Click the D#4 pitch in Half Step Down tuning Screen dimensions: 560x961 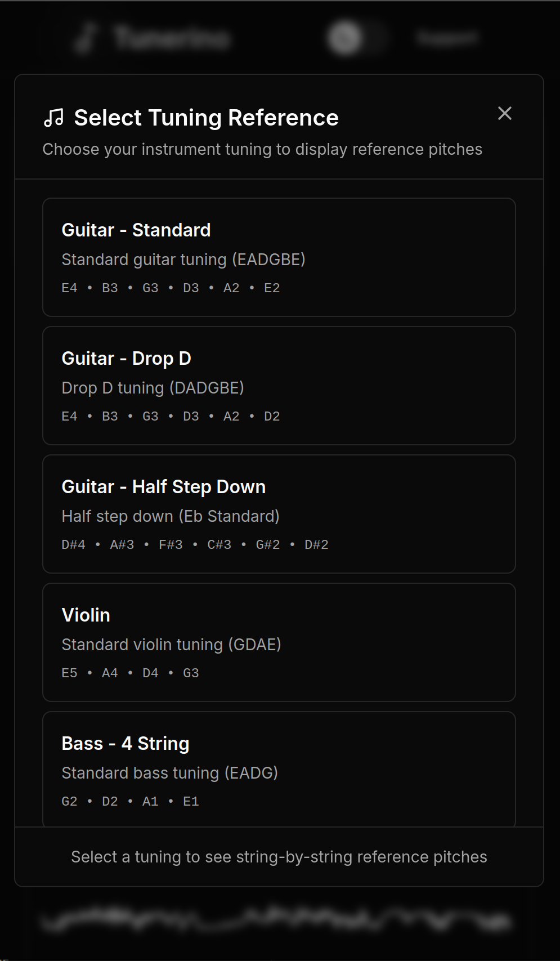point(73,544)
